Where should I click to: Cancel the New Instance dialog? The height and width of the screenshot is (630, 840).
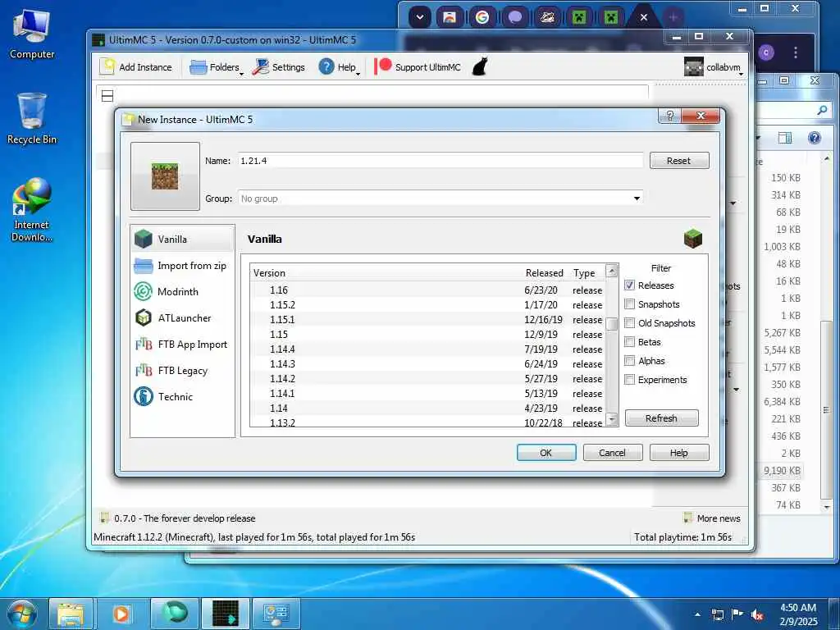(612, 453)
